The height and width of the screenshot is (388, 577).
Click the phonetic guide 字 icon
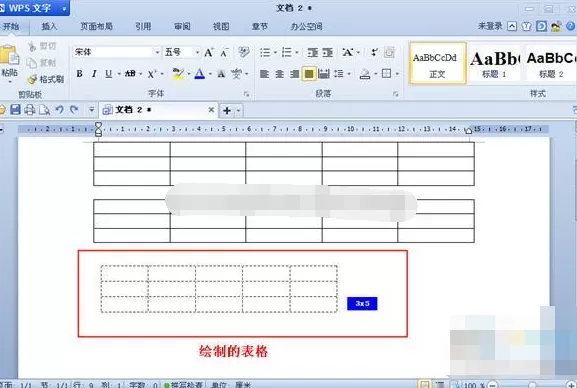pos(236,74)
